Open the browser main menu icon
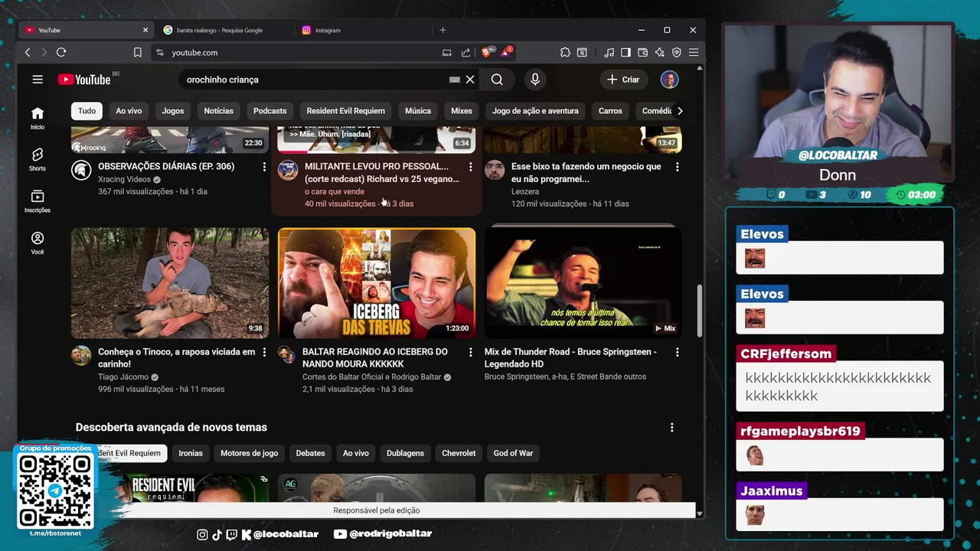This screenshot has height=551, width=980. 693,52
